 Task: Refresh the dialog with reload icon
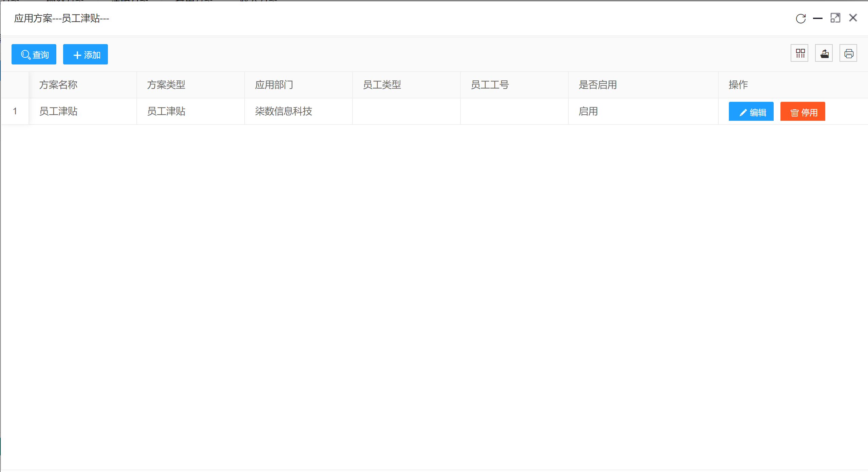pos(801,18)
